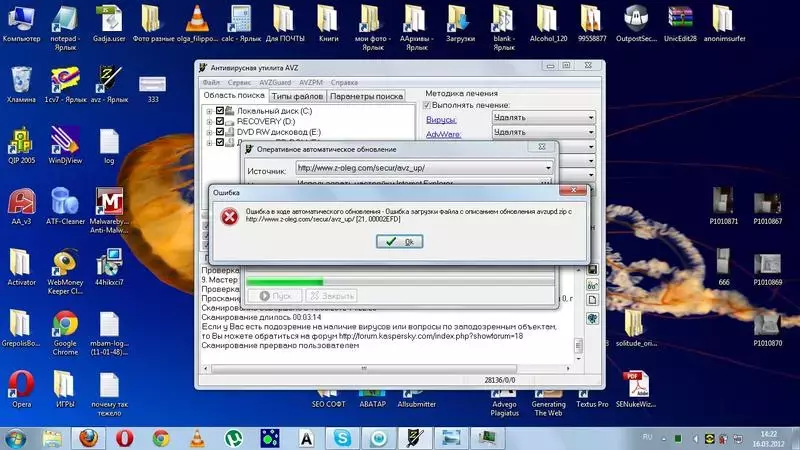
Task: Switch to the Типы файлов tab
Action: tap(297, 96)
